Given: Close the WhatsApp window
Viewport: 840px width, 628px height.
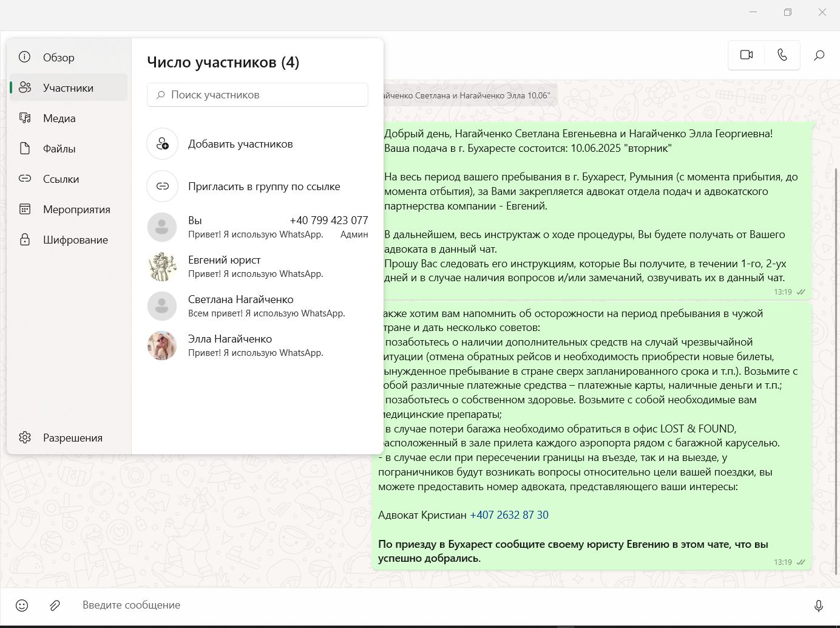Looking at the screenshot, I should coord(822,12).
